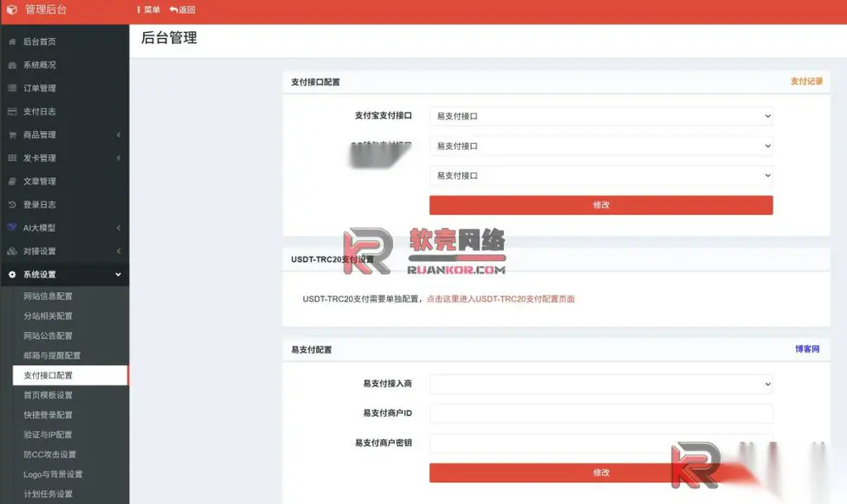Select 验证与IP配置 submenu item
Image resolution: width=847 pixels, height=504 pixels.
(47, 435)
